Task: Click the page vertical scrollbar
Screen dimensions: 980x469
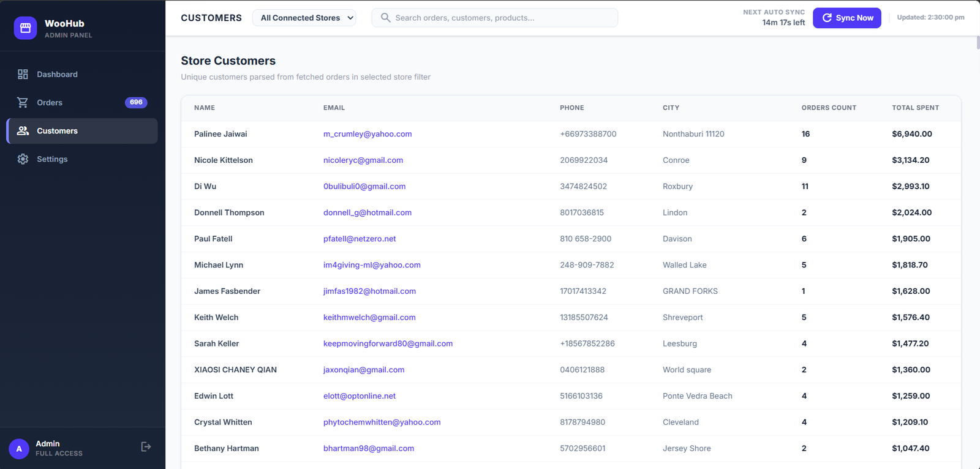Action: tap(978, 43)
